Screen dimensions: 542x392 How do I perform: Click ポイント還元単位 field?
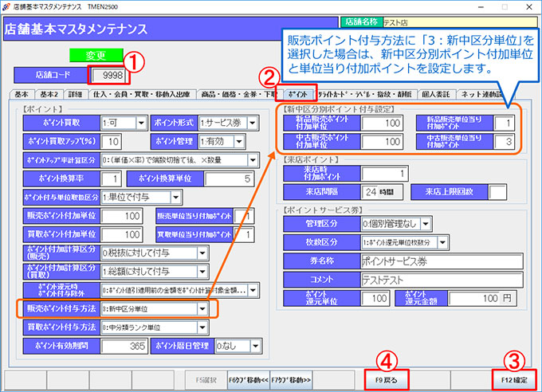pyautogui.click(x=375, y=298)
